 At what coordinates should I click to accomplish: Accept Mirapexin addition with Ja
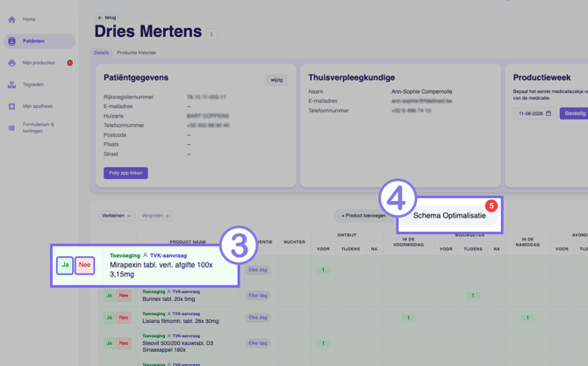pos(65,265)
